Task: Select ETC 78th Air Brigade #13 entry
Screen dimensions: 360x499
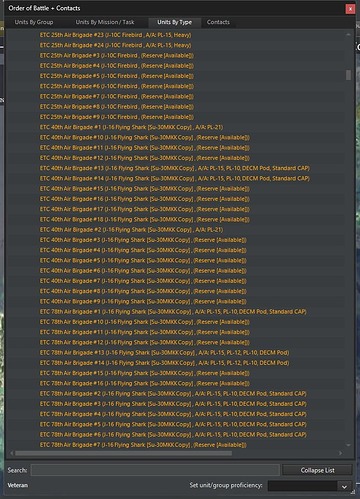Action: 164,353
